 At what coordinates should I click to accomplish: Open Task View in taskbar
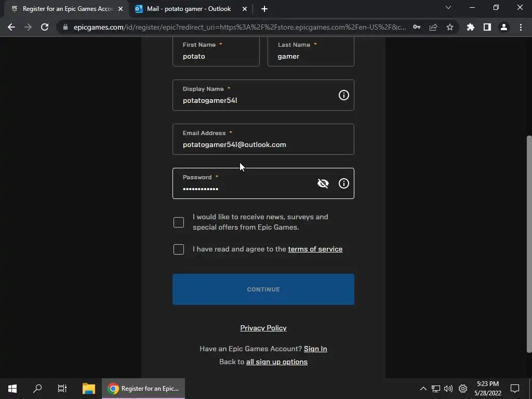[x=62, y=389]
